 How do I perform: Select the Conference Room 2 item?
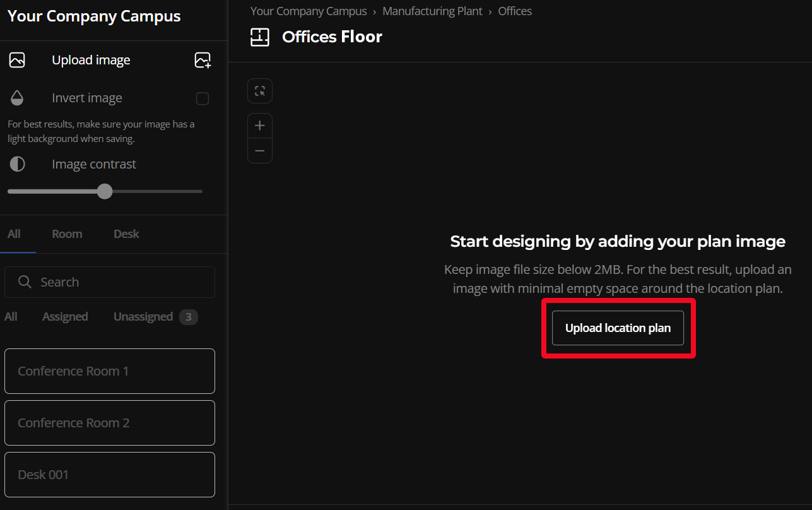[x=110, y=423]
